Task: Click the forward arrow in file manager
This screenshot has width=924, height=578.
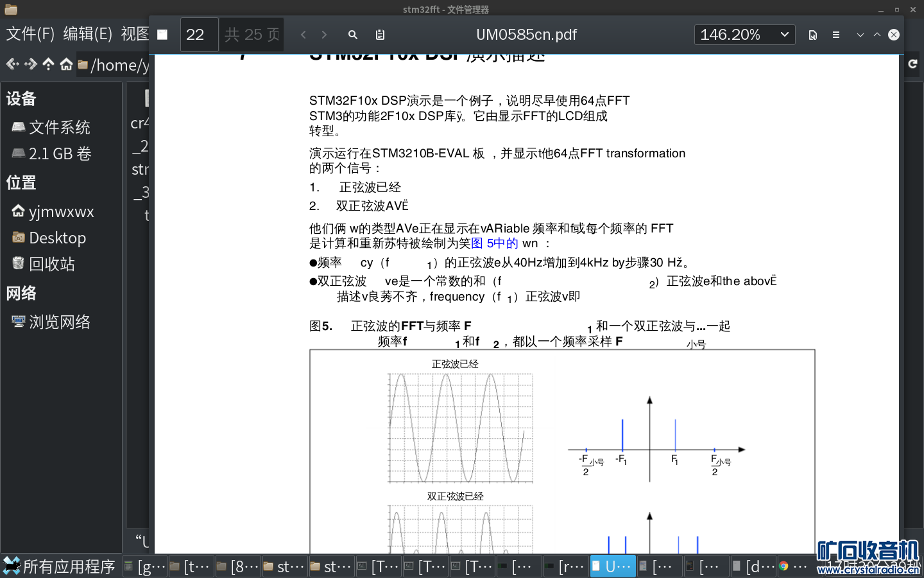Action: (30, 64)
